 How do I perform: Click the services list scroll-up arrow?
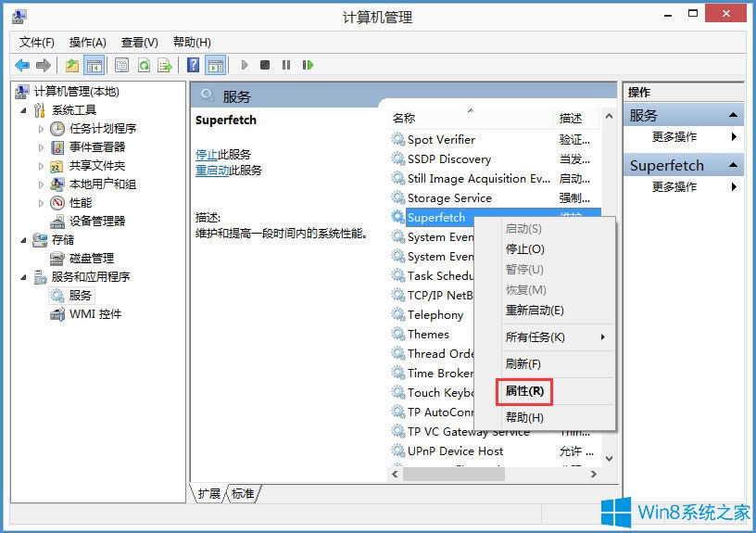[609, 116]
